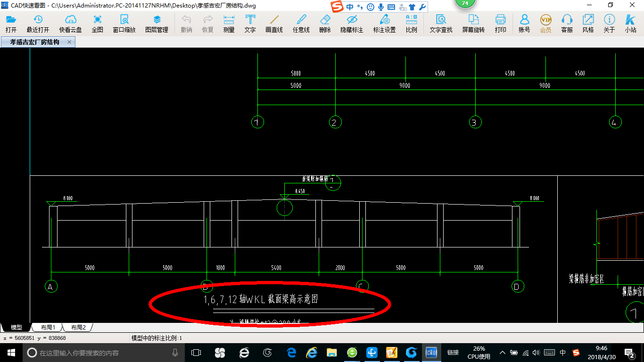This screenshot has height=362, width=644.
Task: Fit the whole drawing with 全图
Action: click(97, 24)
